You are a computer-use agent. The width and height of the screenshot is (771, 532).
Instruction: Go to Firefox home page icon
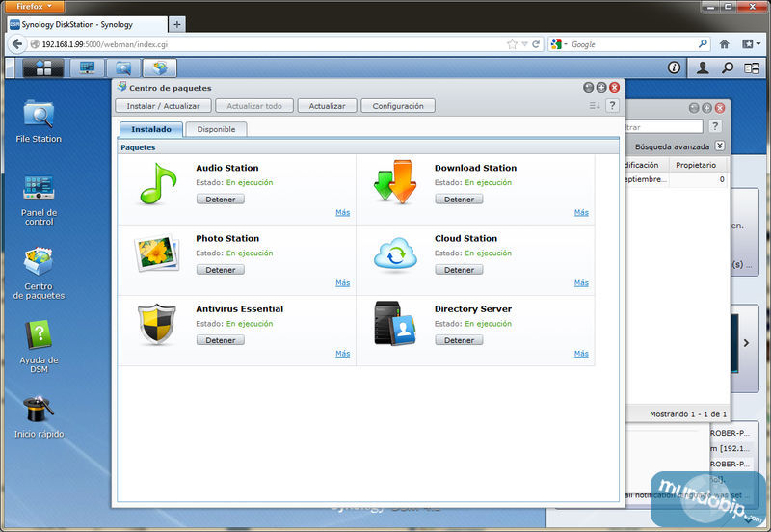click(725, 44)
